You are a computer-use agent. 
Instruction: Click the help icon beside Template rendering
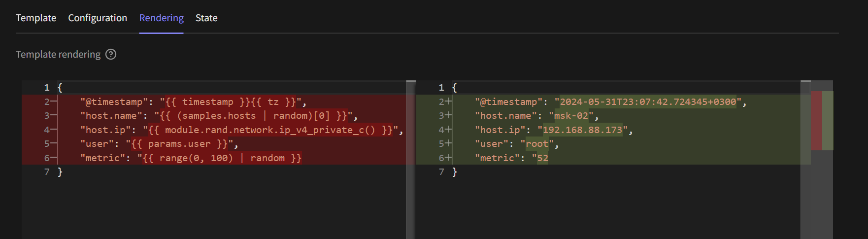pyautogui.click(x=111, y=55)
